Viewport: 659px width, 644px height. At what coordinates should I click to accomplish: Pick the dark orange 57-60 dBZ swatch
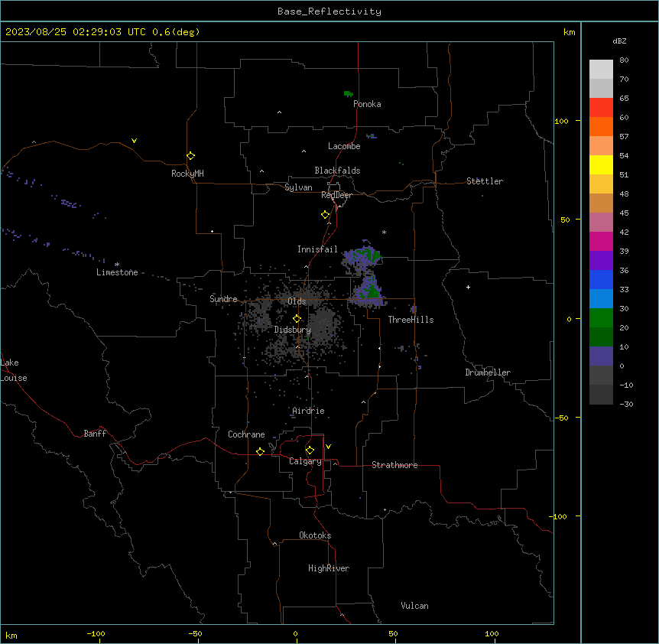point(601,126)
